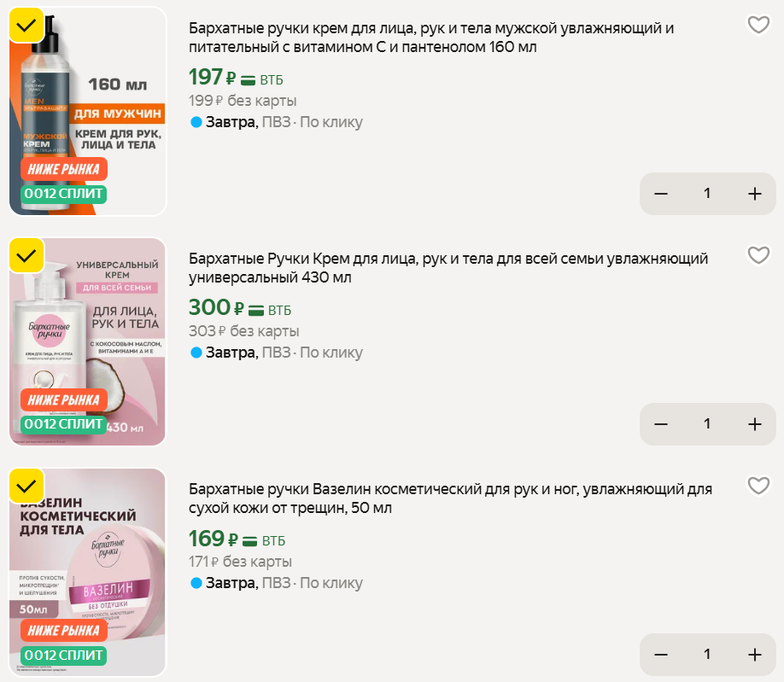The width and height of the screenshot is (784, 682).
Task: Add one more 430 ml family cream
Action: 754,424
